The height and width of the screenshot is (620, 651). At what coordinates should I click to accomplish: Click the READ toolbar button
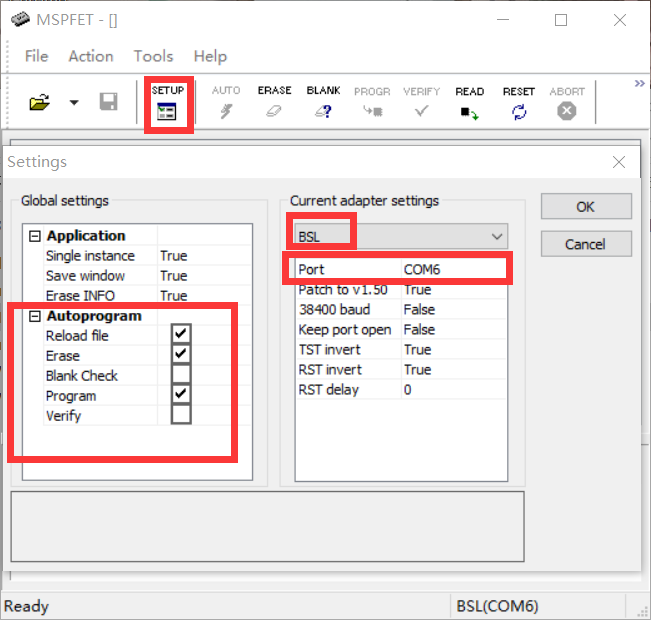pos(470,103)
